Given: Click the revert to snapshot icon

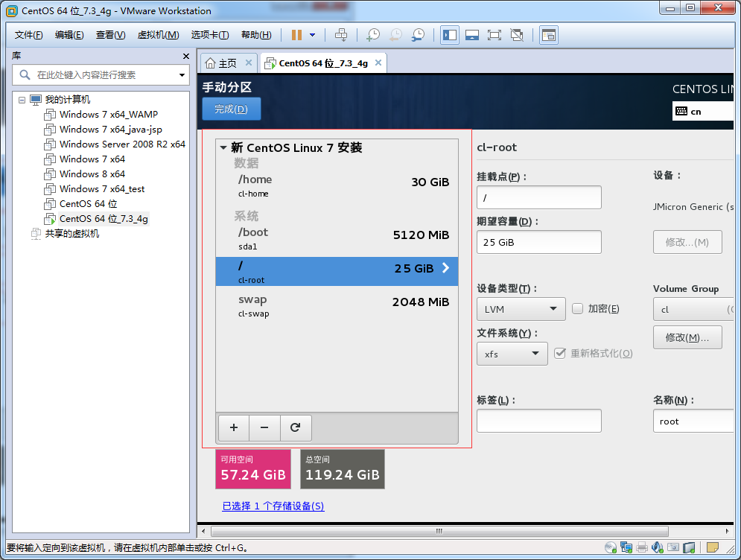Looking at the screenshot, I should tap(395, 35).
